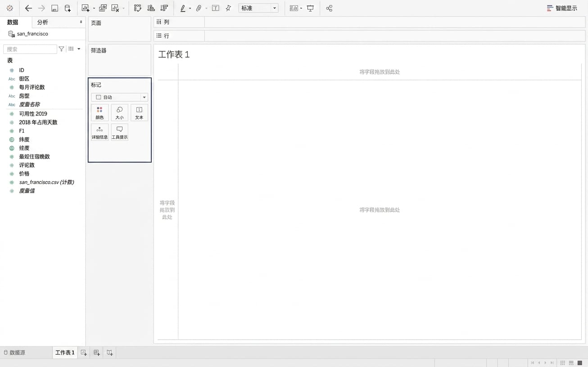Switch to the 分析 pane tab
The height and width of the screenshot is (367, 588).
click(x=42, y=22)
